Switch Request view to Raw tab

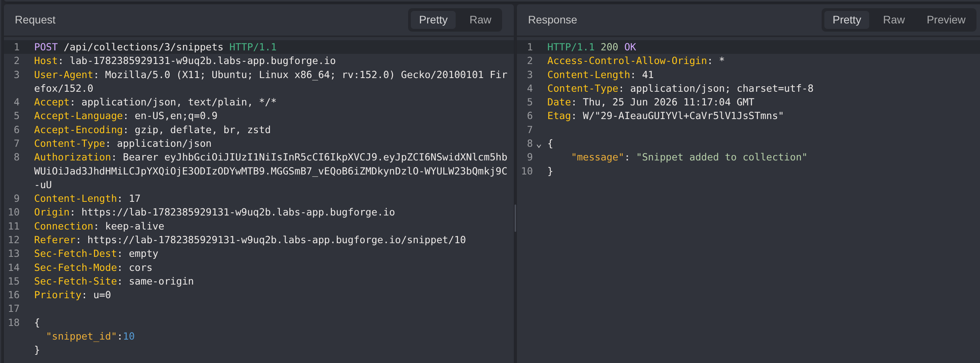click(480, 20)
